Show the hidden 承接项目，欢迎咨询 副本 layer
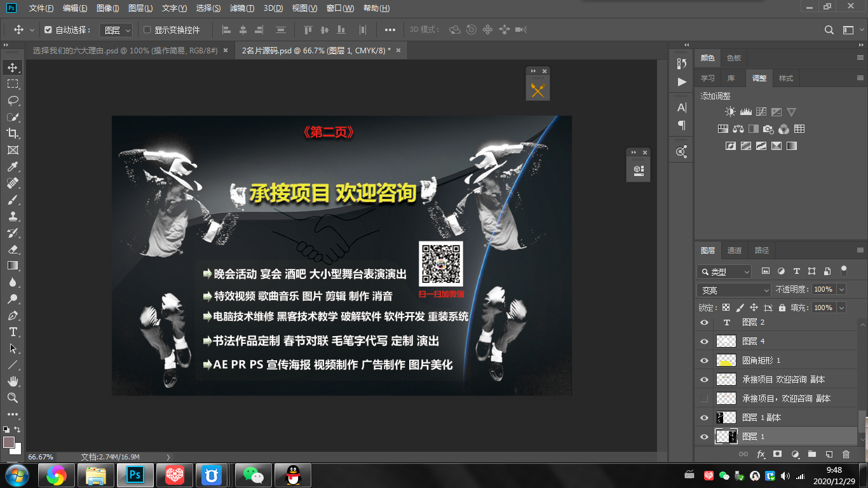This screenshot has height=488, width=868. (x=704, y=398)
